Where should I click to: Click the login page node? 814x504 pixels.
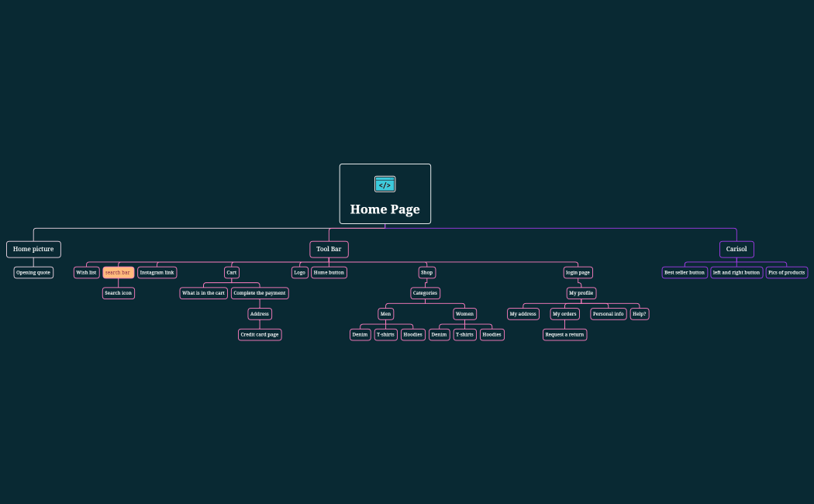(x=578, y=272)
